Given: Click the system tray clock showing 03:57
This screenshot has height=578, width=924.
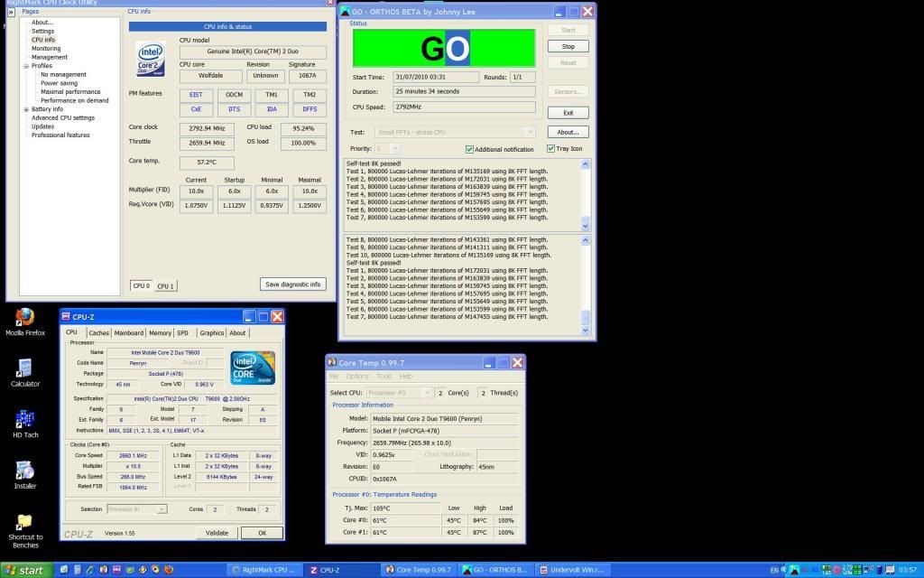Looking at the screenshot, I should pos(908,571).
